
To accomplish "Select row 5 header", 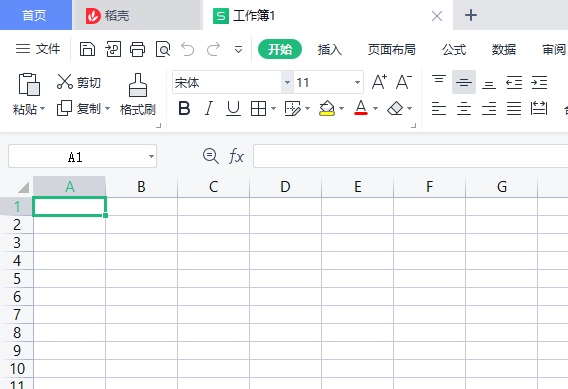I will (x=17, y=279).
